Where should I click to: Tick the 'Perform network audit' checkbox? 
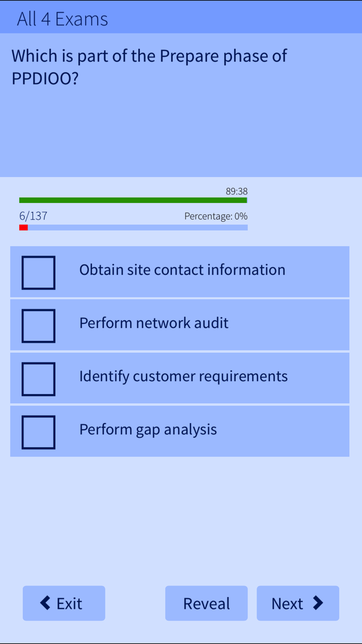point(38,326)
